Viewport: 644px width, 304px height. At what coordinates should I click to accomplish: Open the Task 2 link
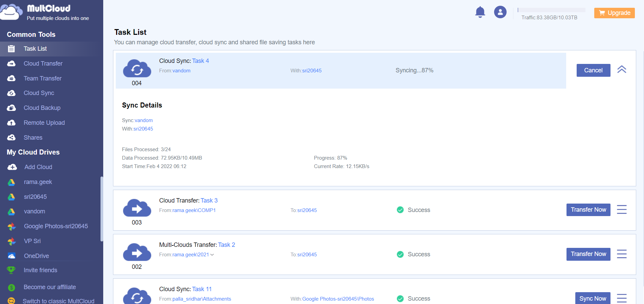pyautogui.click(x=226, y=245)
